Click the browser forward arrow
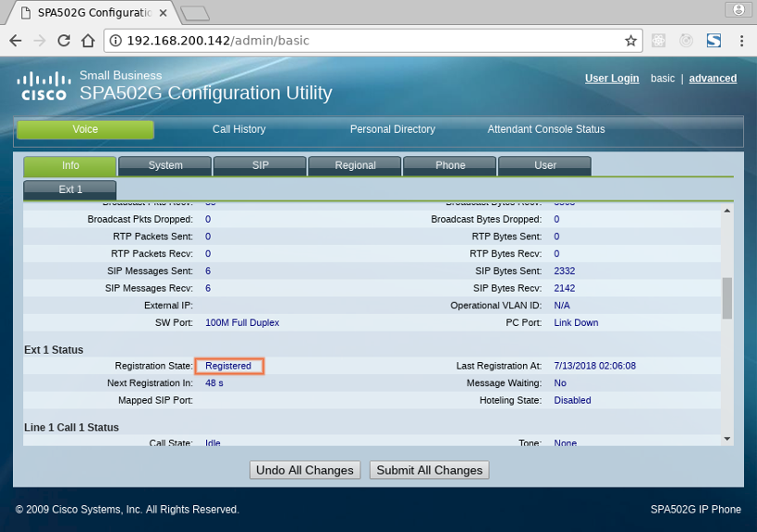The height and width of the screenshot is (532, 757). coord(40,41)
